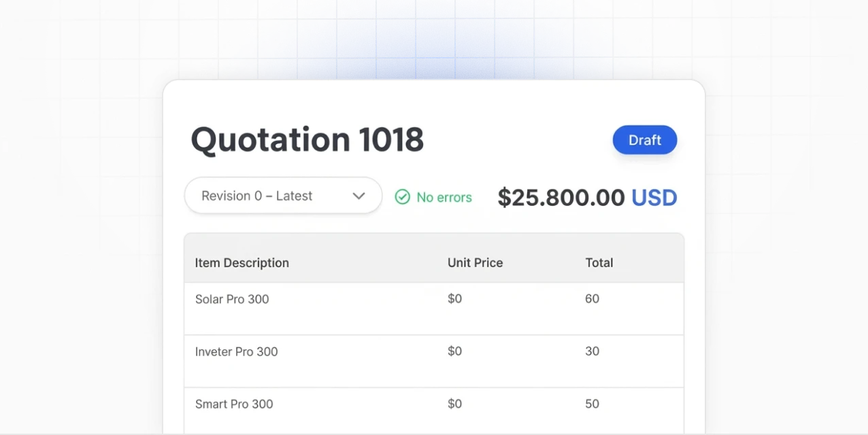This screenshot has height=435, width=868.
Task: Click the Smart Pro 300 total of 50
Action: (592, 404)
